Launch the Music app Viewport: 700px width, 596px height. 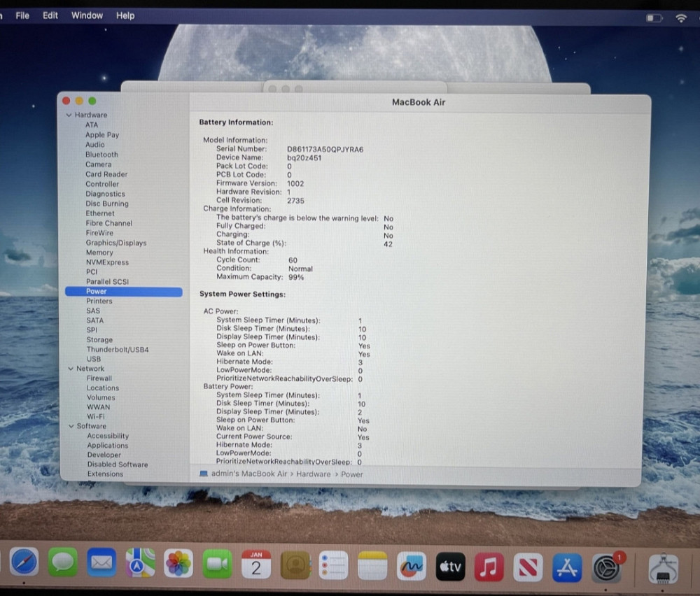tap(490, 565)
